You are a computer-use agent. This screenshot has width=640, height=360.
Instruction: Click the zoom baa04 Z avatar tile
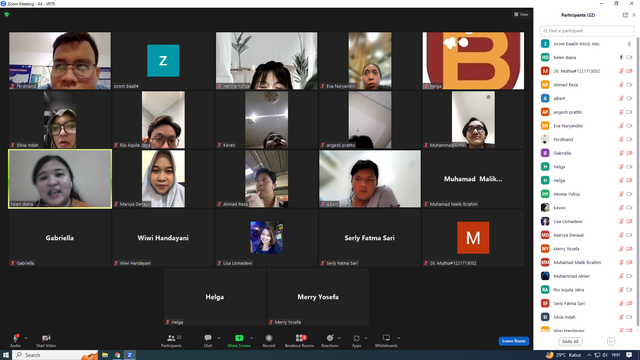tap(163, 61)
